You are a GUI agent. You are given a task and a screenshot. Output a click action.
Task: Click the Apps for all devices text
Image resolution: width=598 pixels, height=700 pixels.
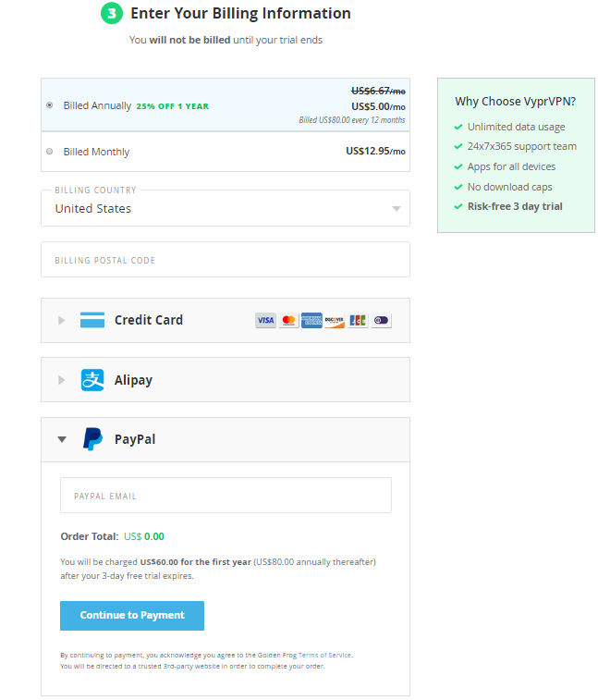(511, 167)
